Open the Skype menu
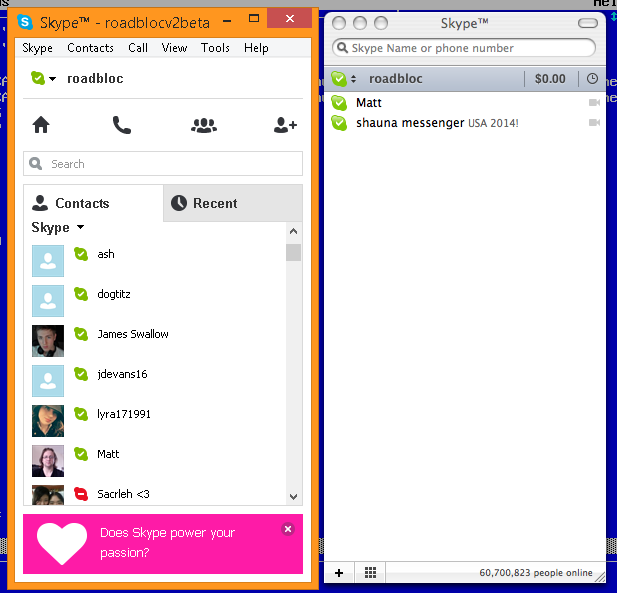This screenshot has width=617, height=593. (x=37, y=48)
